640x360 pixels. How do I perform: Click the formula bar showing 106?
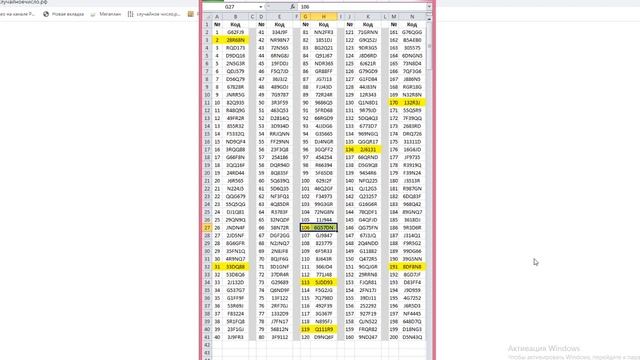tap(362, 7)
